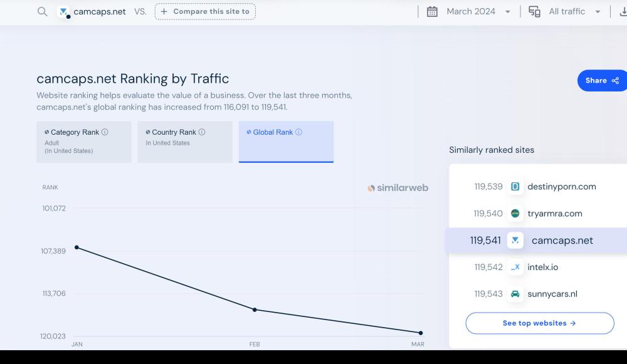Switch to the Category Rank tab
The image size is (627, 364).
pos(84,142)
